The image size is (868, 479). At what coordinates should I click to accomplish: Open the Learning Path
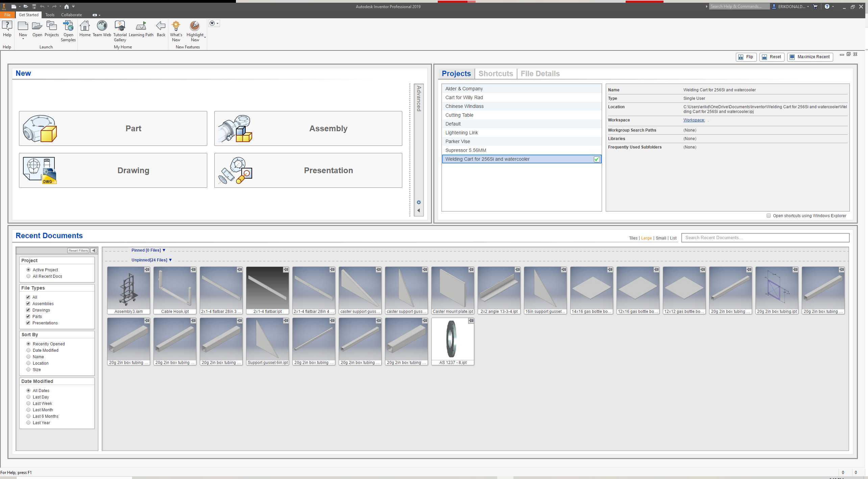tap(141, 28)
